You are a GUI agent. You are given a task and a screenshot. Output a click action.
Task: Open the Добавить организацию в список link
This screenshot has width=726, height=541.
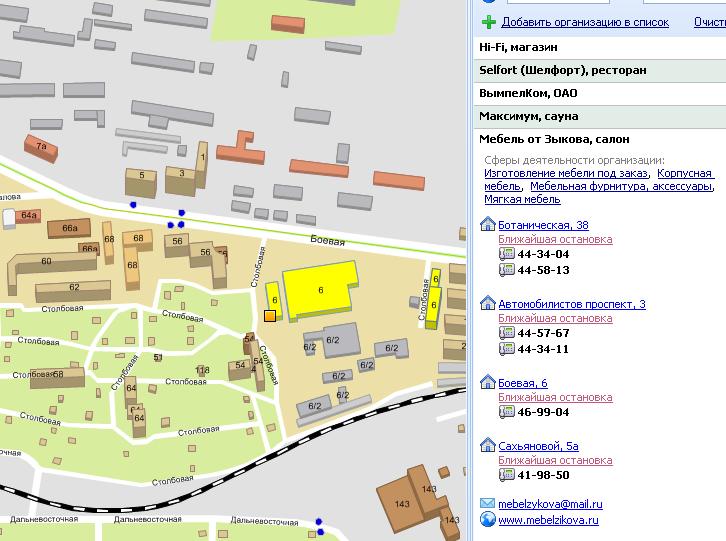click(585, 21)
